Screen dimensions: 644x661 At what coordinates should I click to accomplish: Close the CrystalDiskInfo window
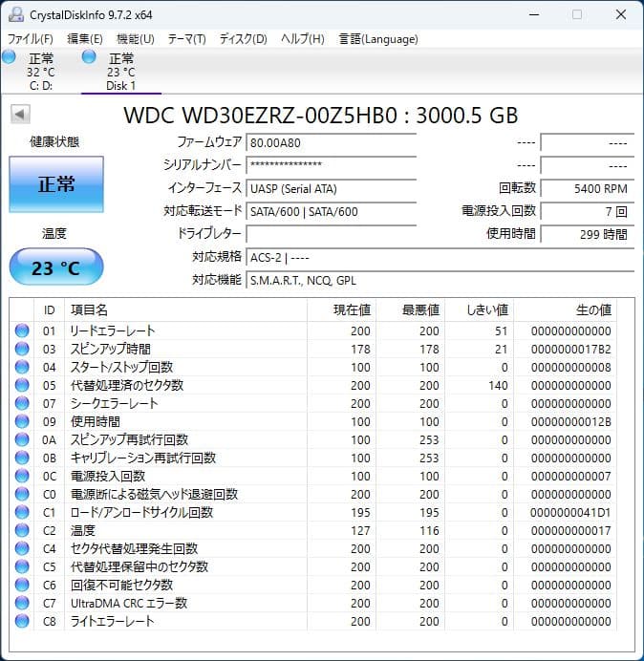point(620,14)
